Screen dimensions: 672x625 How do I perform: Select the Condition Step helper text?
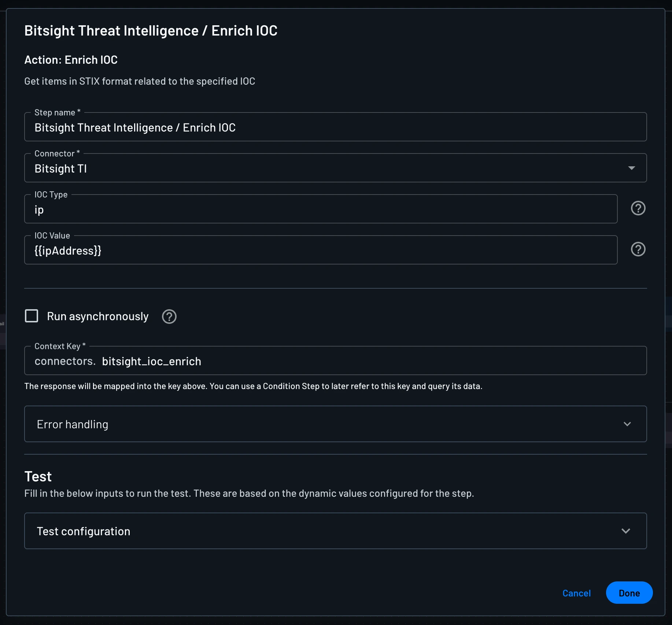pyautogui.click(x=253, y=386)
